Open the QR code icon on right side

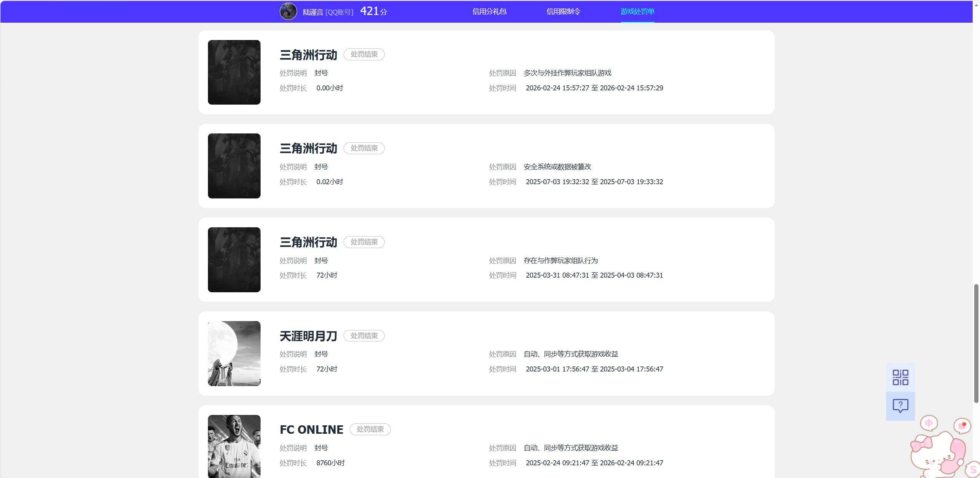click(900, 377)
